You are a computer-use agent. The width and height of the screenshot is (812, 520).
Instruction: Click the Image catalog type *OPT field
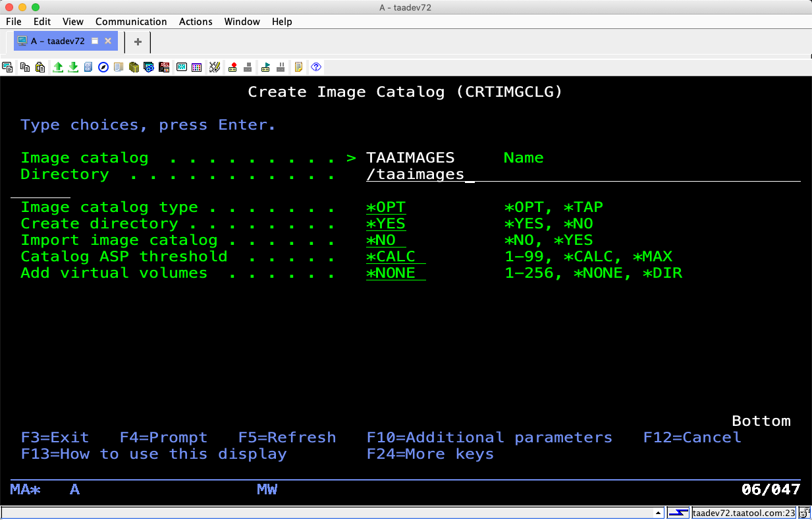386,207
